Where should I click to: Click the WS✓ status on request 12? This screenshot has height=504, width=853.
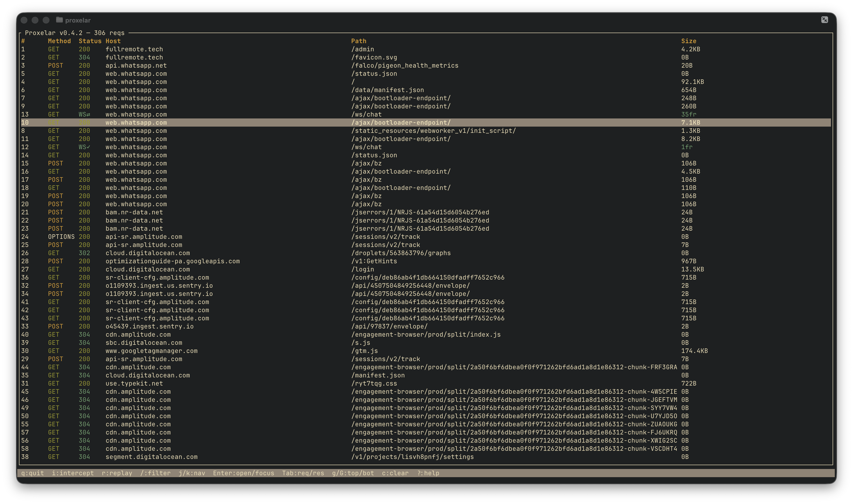[84, 147]
